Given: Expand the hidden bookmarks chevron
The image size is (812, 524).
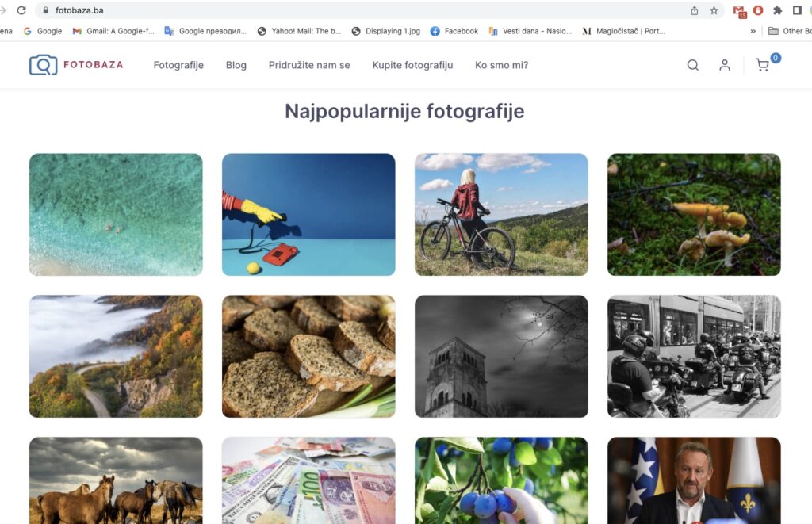Looking at the screenshot, I should (x=753, y=31).
